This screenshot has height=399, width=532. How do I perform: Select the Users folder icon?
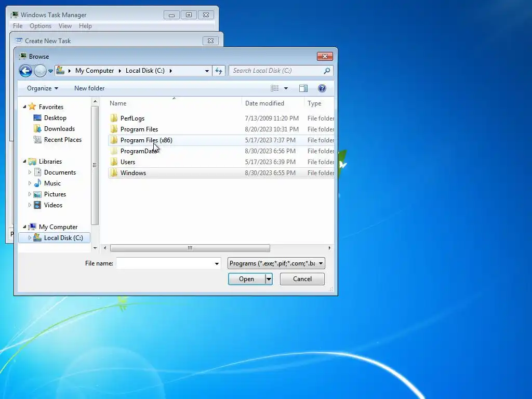coord(114,162)
